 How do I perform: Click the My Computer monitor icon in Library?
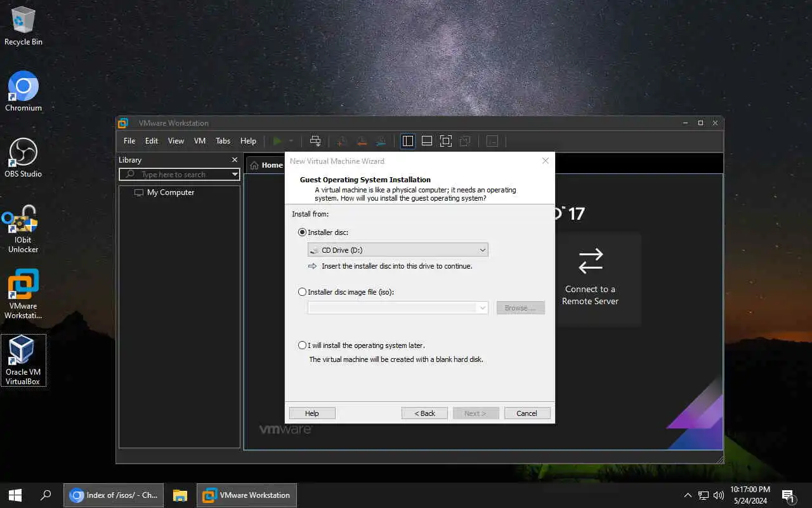[139, 192]
